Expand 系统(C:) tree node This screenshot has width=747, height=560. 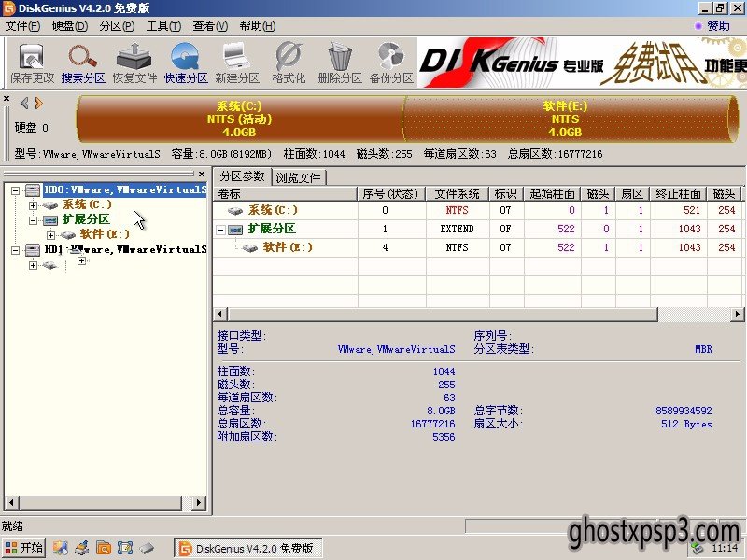click(x=33, y=205)
